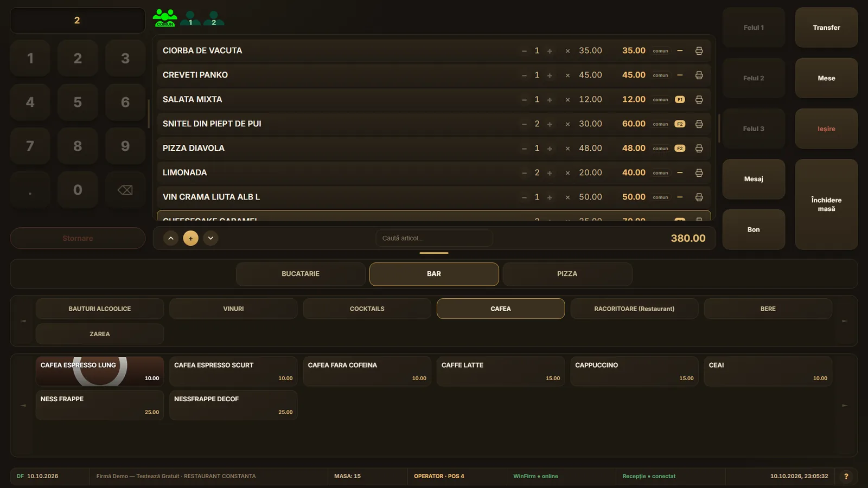Viewport: 868px width, 488px height.
Task: Switch to the BUCATARIE tab
Action: (x=301, y=274)
